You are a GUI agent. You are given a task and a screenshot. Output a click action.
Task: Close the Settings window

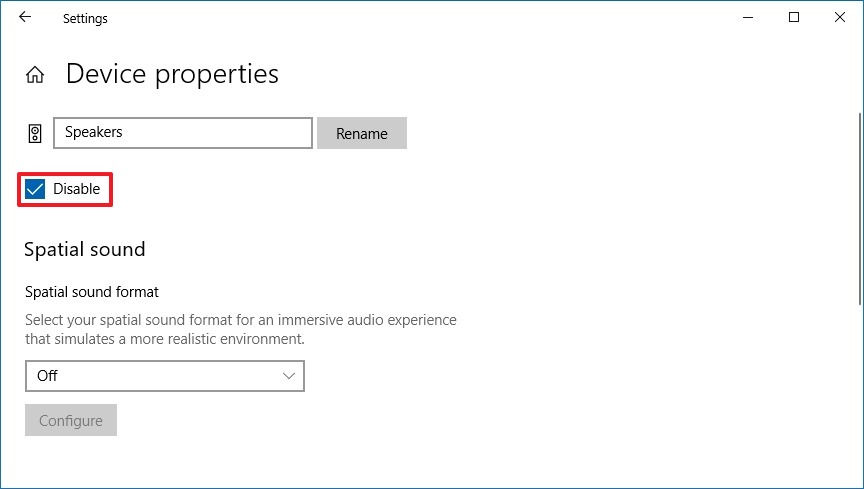click(x=840, y=18)
